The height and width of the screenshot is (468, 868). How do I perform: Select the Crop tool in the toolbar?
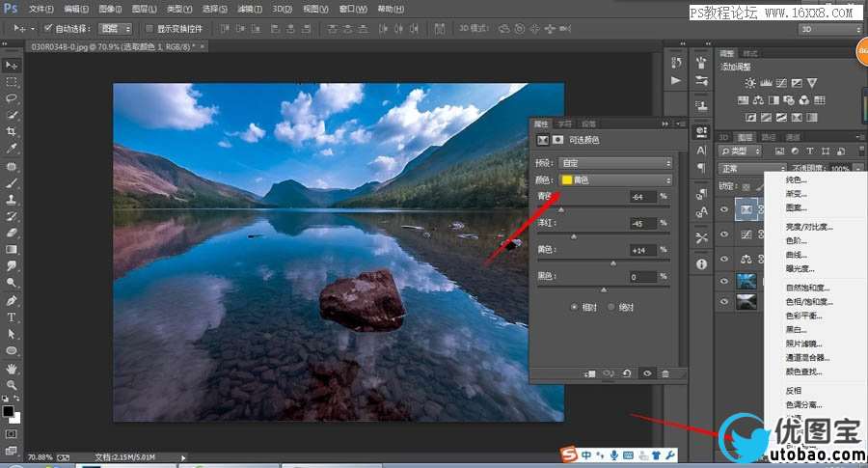pyautogui.click(x=12, y=131)
